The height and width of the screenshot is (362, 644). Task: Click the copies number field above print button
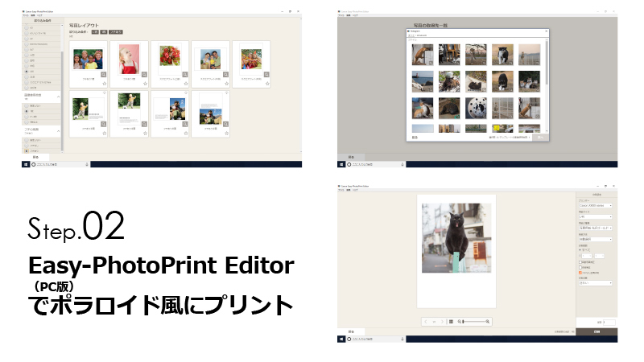click(609, 323)
